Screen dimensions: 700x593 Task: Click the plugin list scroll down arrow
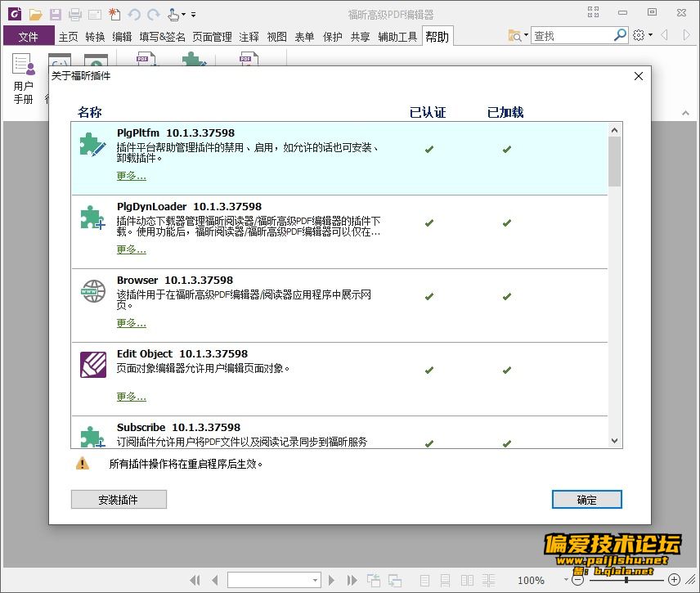pyautogui.click(x=614, y=441)
